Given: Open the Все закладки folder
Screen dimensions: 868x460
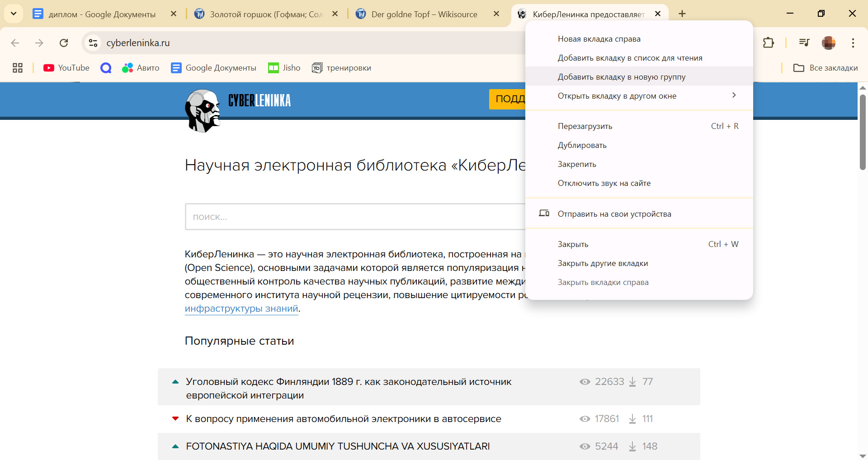Looking at the screenshot, I should 826,68.
